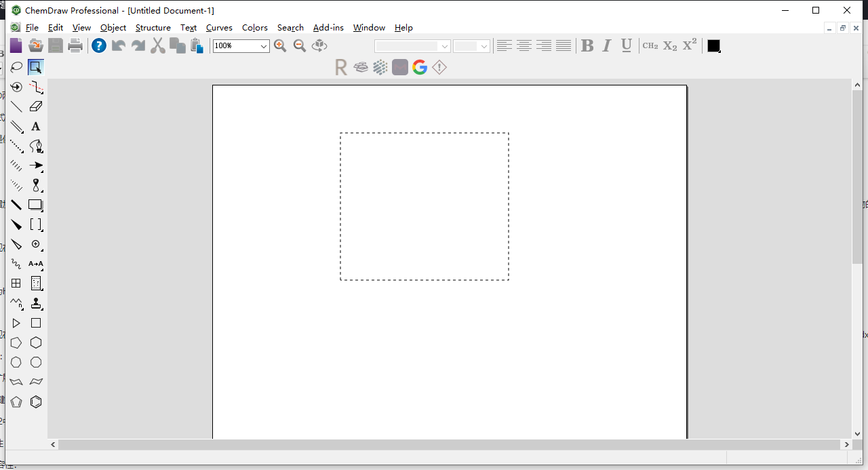
Task: Toggle italic text formatting
Action: (607, 45)
